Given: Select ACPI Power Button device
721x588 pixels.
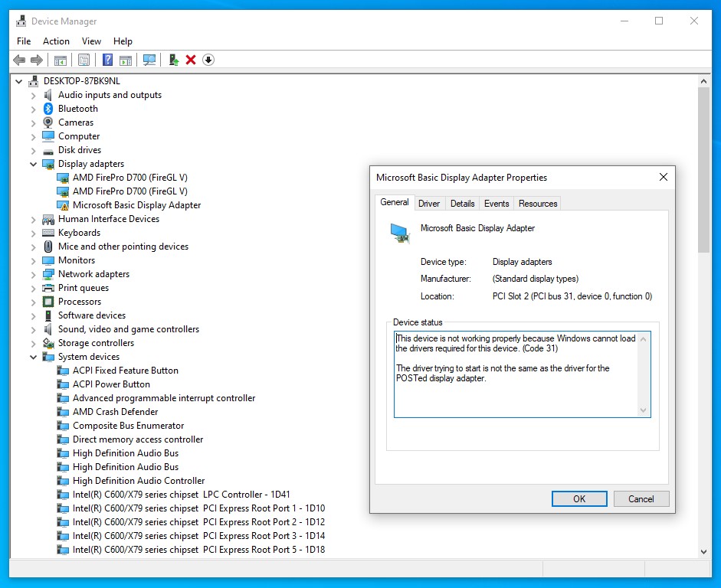Looking at the screenshot, I should tap(111, 384).
